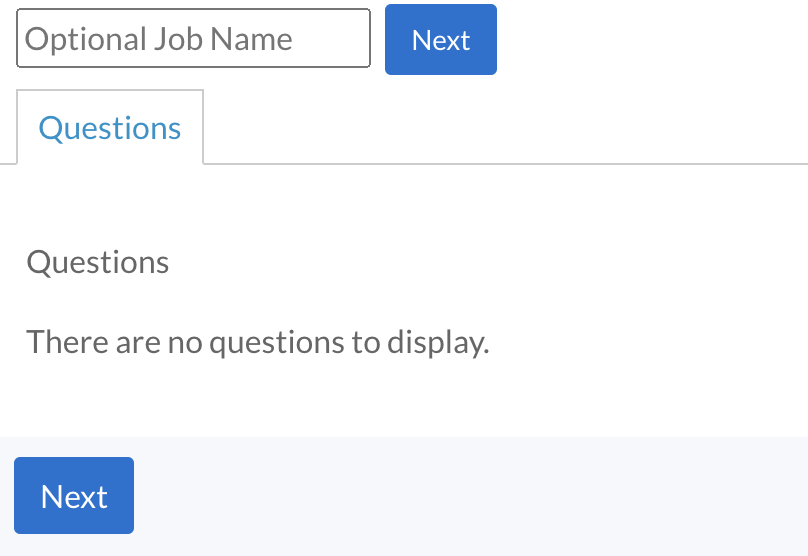This screenshot has height=556, width=808.
Task: Switch to the Questions tab
Action: (110, 128)
